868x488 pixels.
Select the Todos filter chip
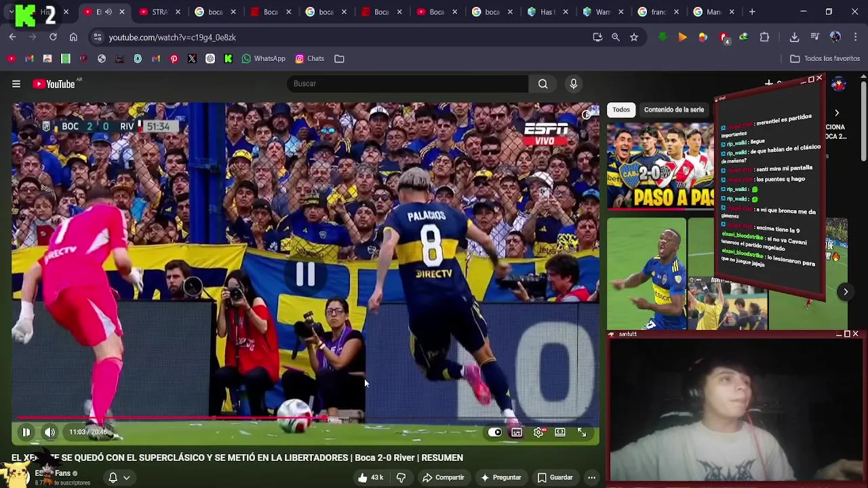coord(621,109)
